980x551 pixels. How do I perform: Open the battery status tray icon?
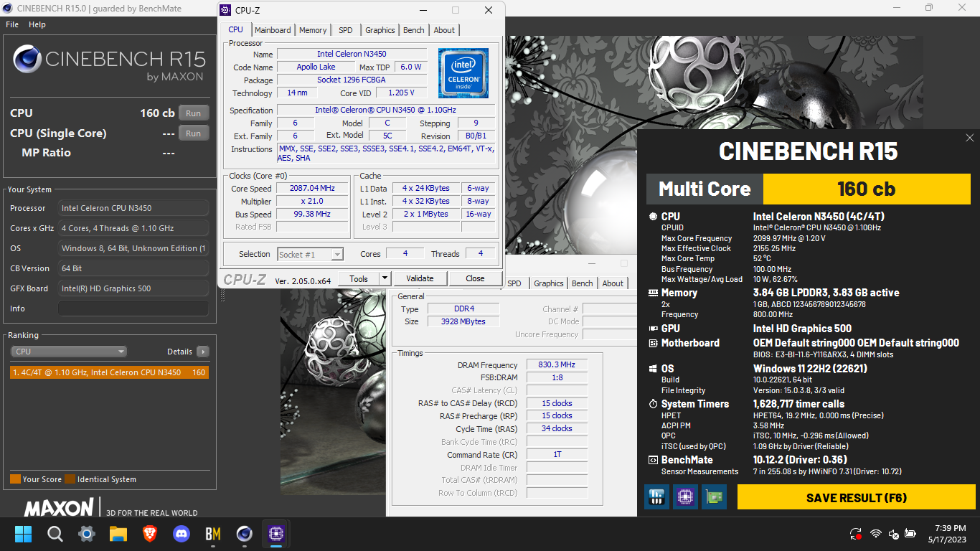[x=910, y=534]
